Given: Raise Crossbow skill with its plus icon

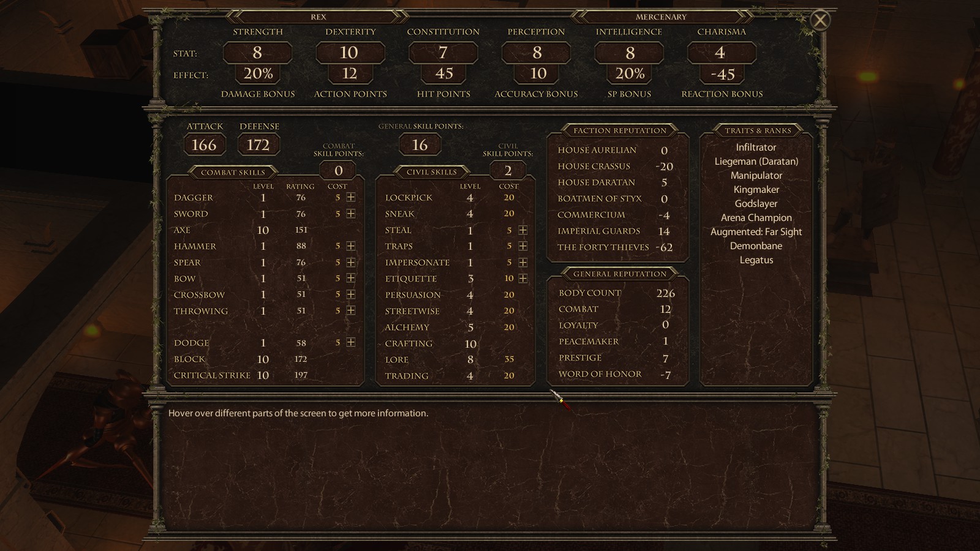Looking at the screenshot, I should pos(350,294).
